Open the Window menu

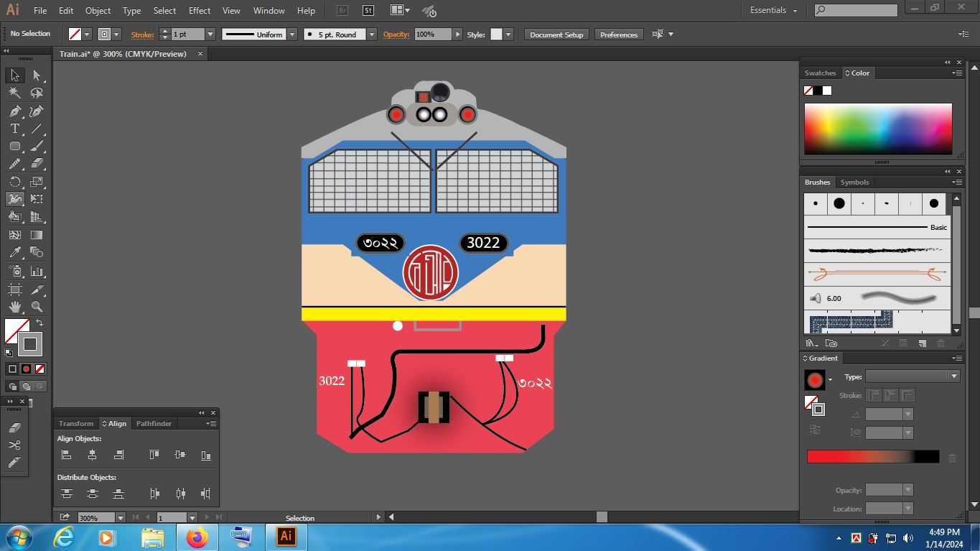269,11
